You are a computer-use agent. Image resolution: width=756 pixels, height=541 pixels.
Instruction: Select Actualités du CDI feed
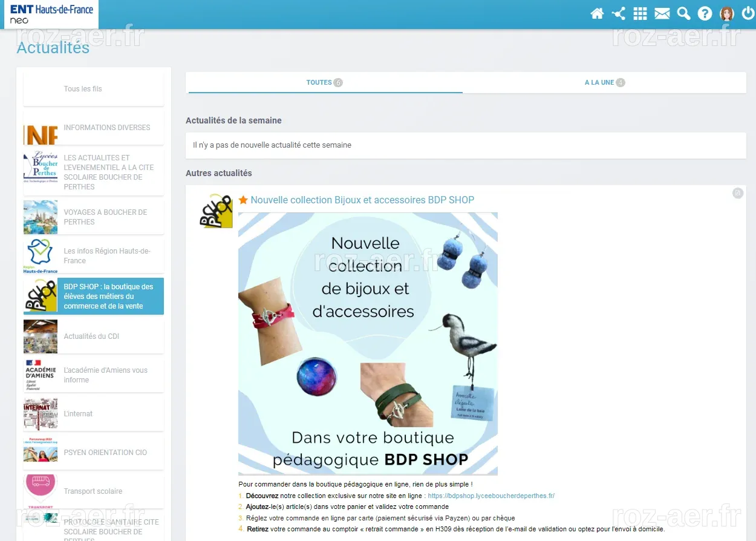94,336
